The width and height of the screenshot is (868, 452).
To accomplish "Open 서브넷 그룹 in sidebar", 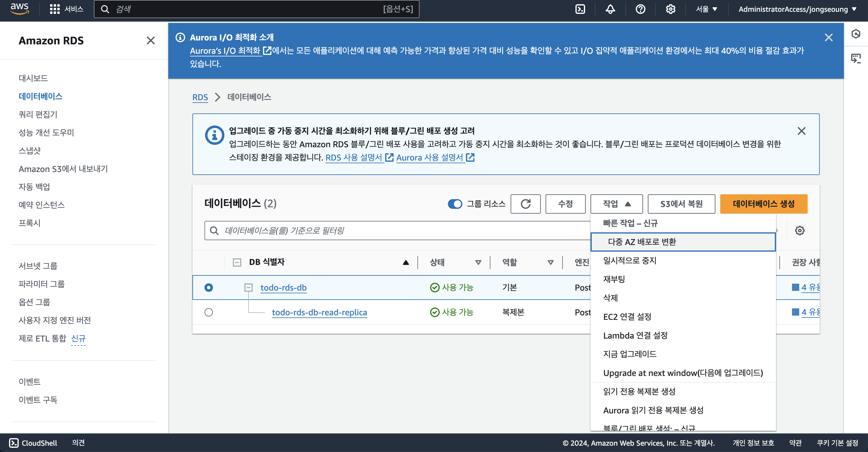I will (x=38, y=266).
